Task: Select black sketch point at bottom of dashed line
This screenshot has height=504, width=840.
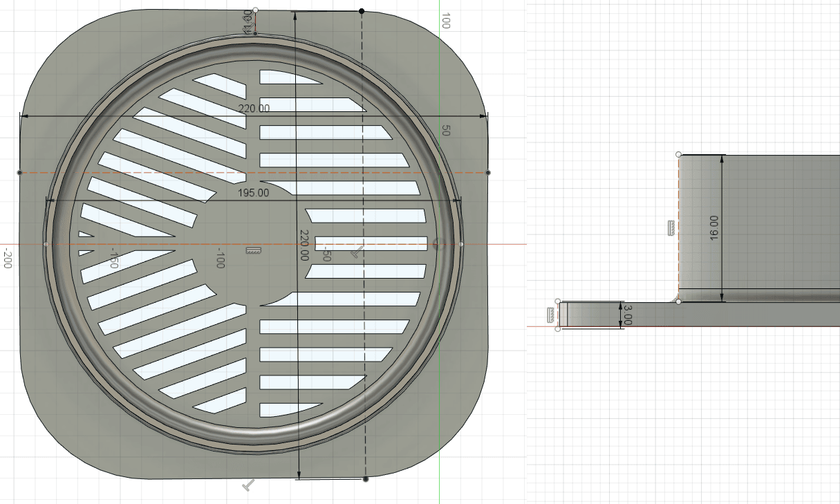Action: click(x=366, y=478)
